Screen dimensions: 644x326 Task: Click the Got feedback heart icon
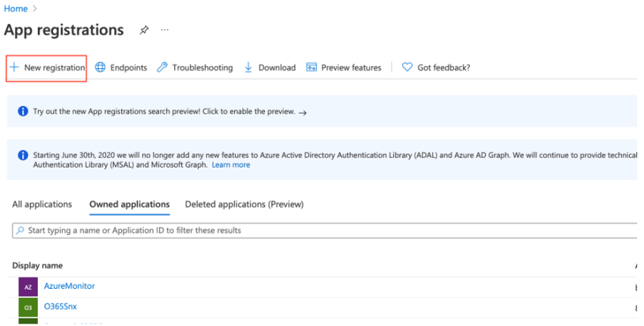[x=407, y=67]
